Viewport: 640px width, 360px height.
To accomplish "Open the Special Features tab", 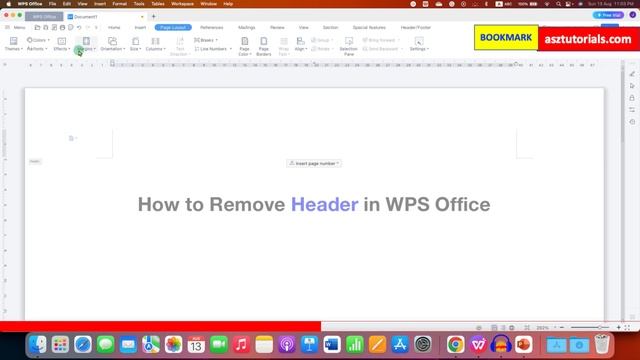I will (369, 27).
